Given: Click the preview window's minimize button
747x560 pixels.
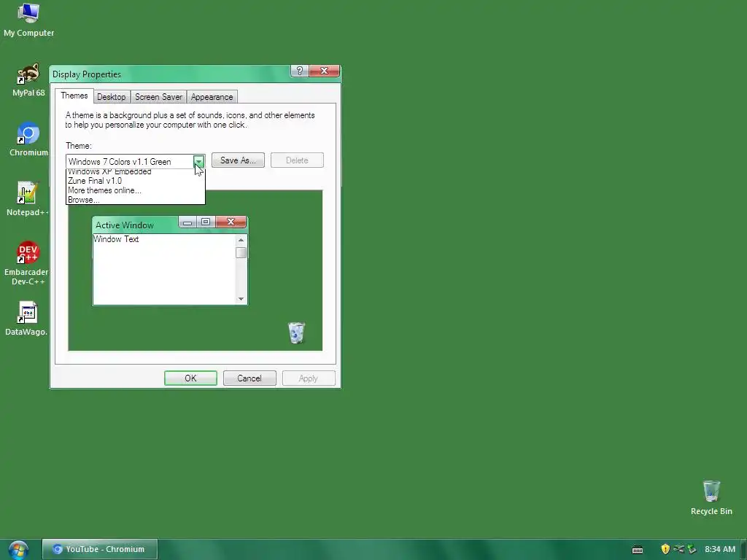Looking at the screenshot, I should tap(187, 222).
